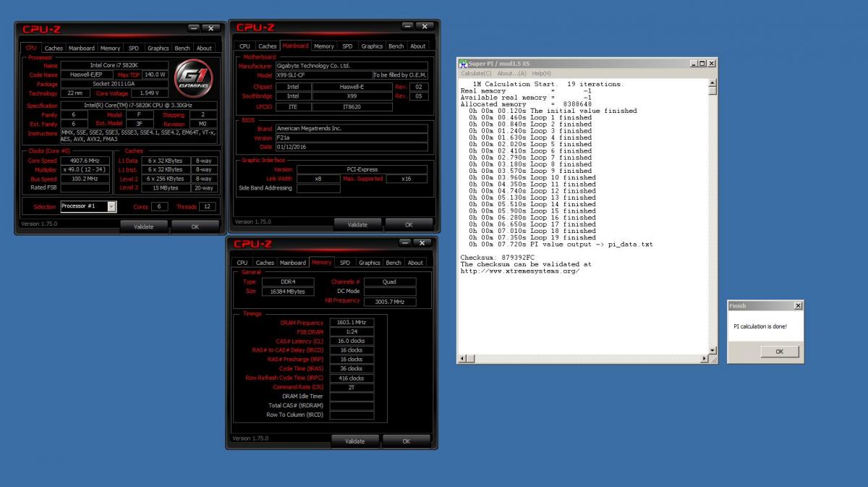Select the core voltage value "1.549 V"

[x=150, y=93]
